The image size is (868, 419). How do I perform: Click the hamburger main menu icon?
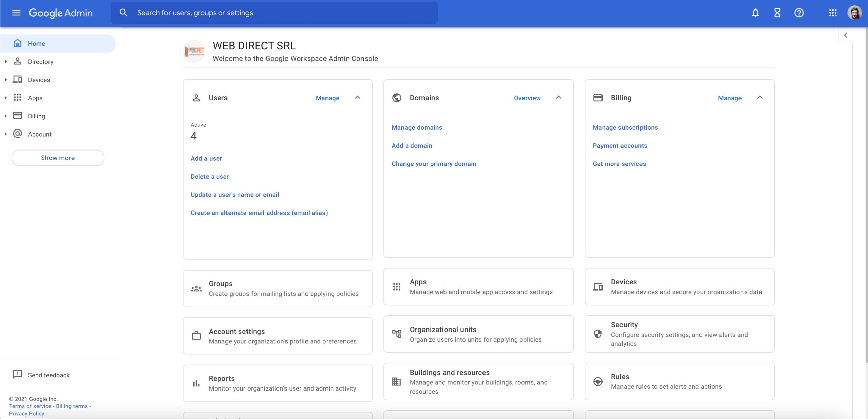(x=16, y=13)
